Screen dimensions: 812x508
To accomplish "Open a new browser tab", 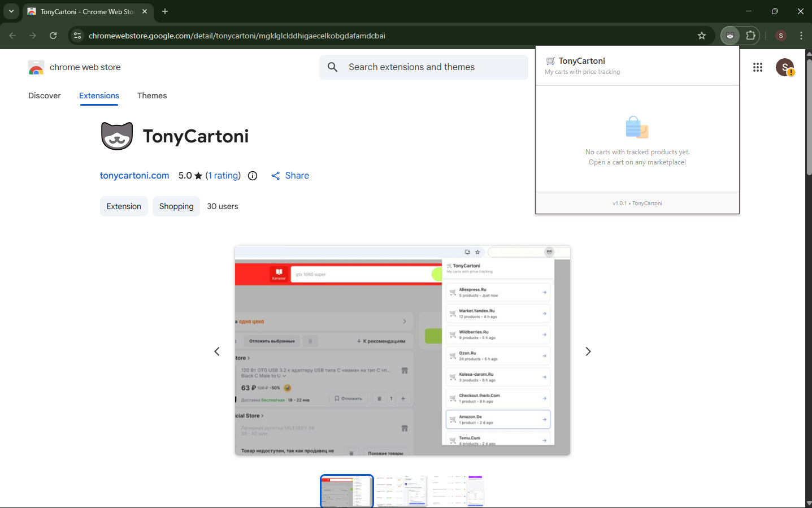I will pyautogui.click(x=165, y=11).
